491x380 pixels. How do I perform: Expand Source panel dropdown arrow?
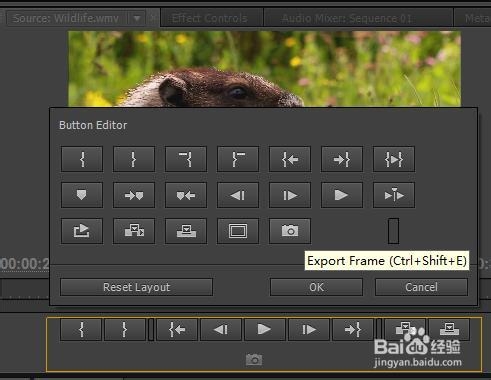point(137,19)
